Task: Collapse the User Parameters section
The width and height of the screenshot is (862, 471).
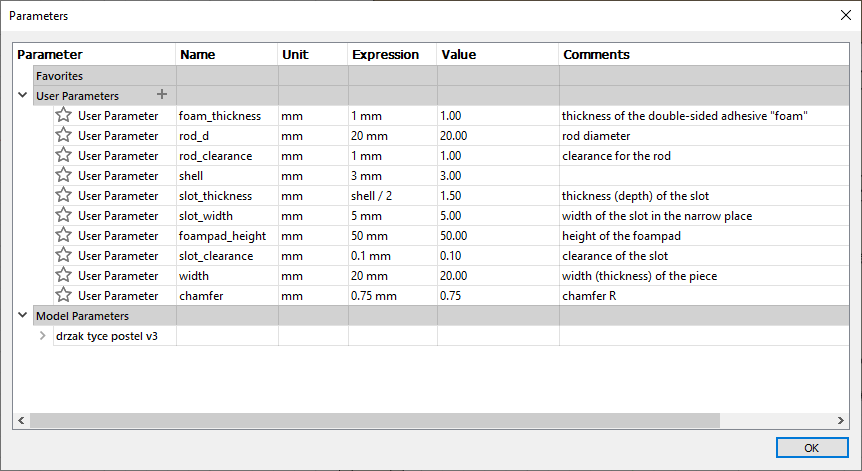Action: (23, 95)
